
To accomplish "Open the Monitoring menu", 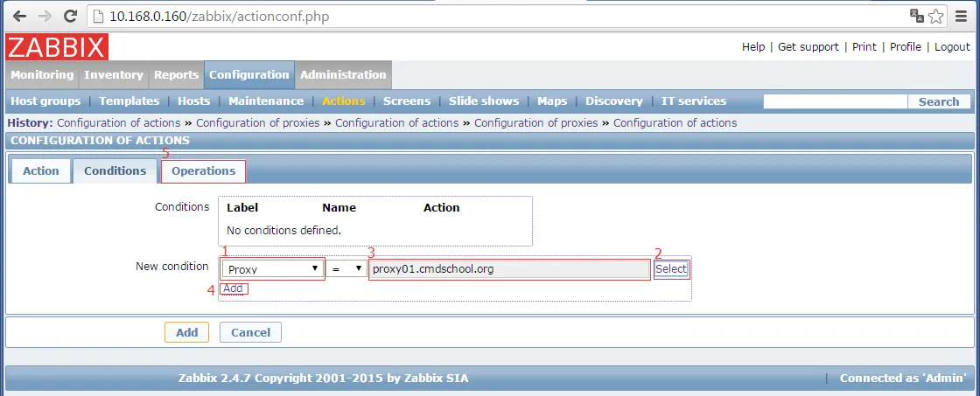I will pyautogui.click(x=42, y=74).
